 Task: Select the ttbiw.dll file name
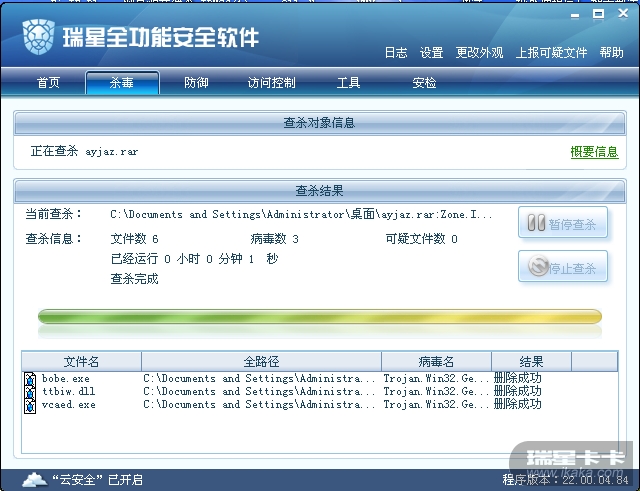coord(69,392)
